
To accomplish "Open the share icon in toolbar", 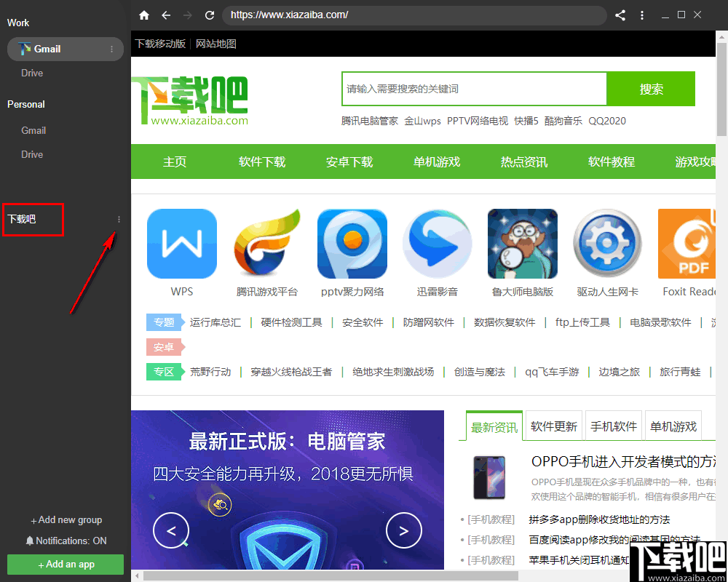I will coord(620,15).
